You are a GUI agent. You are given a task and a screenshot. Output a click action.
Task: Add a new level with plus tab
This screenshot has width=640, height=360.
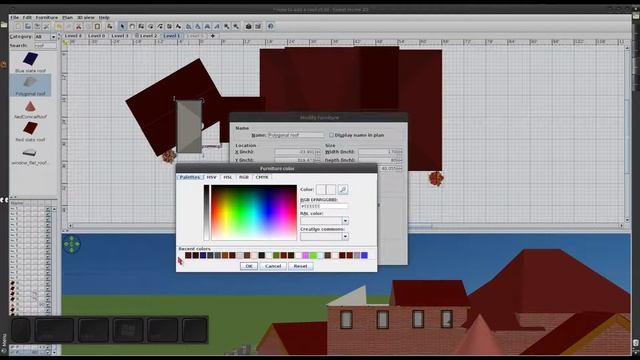pos(213,36)
